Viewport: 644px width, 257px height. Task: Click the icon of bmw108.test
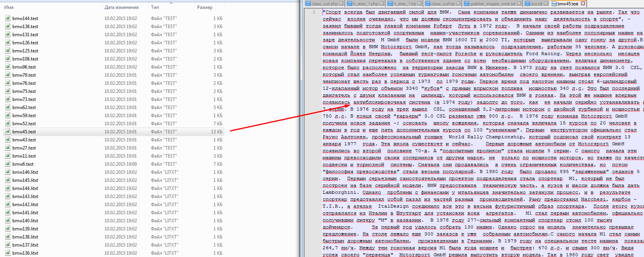coord(8,59)
